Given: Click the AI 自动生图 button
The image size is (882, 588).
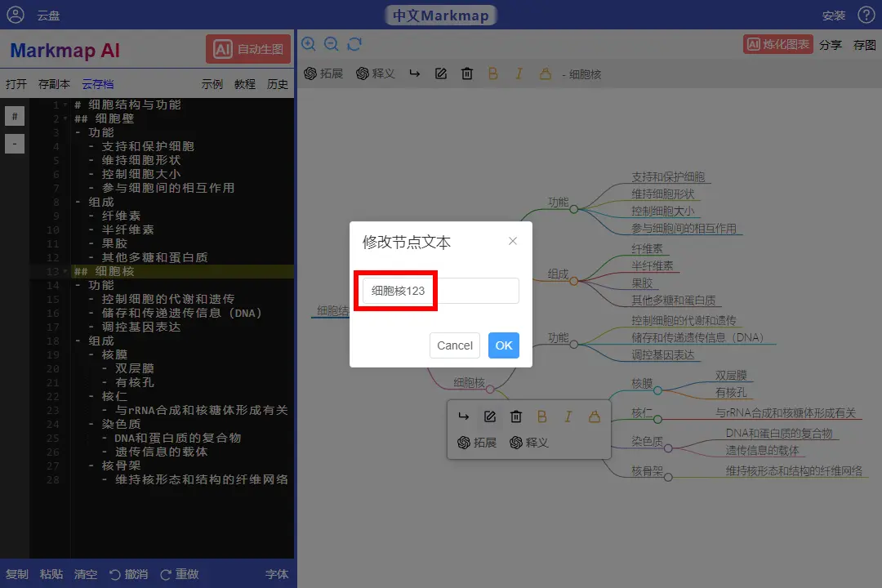Looking at the screenshot, I should [248, 49].
